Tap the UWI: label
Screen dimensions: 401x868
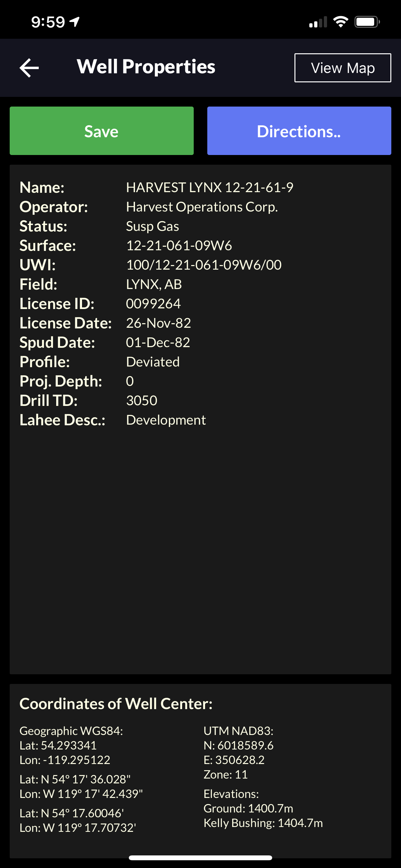[x=37, y=265]
